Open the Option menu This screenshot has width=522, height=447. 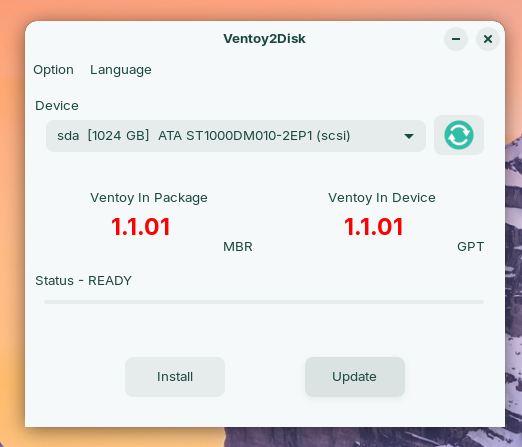tap(53, 70)
